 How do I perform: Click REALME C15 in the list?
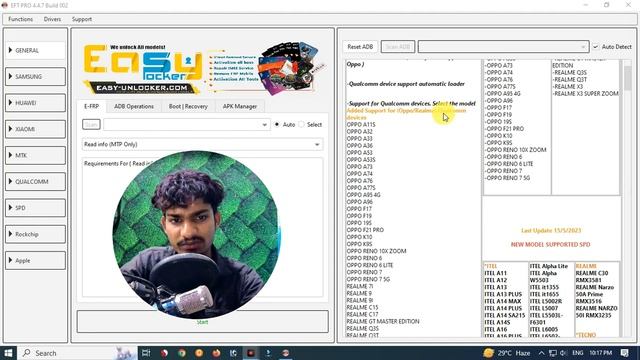(362, 307)
